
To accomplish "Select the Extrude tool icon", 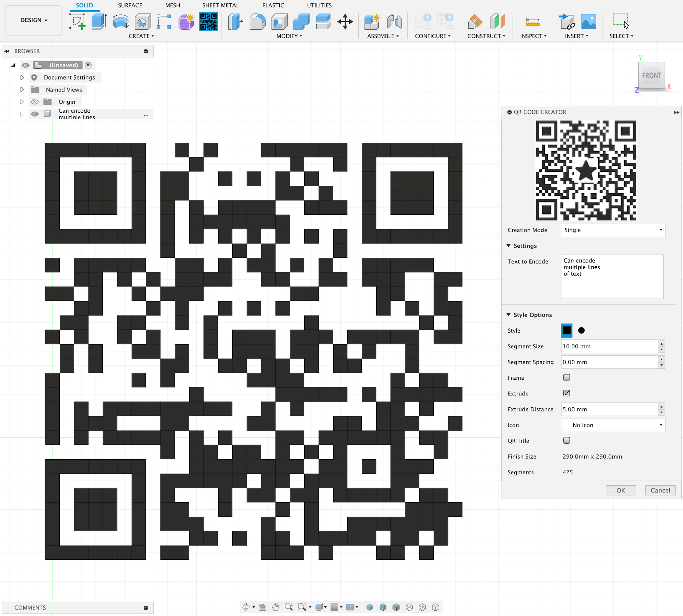I will point(99,22).
